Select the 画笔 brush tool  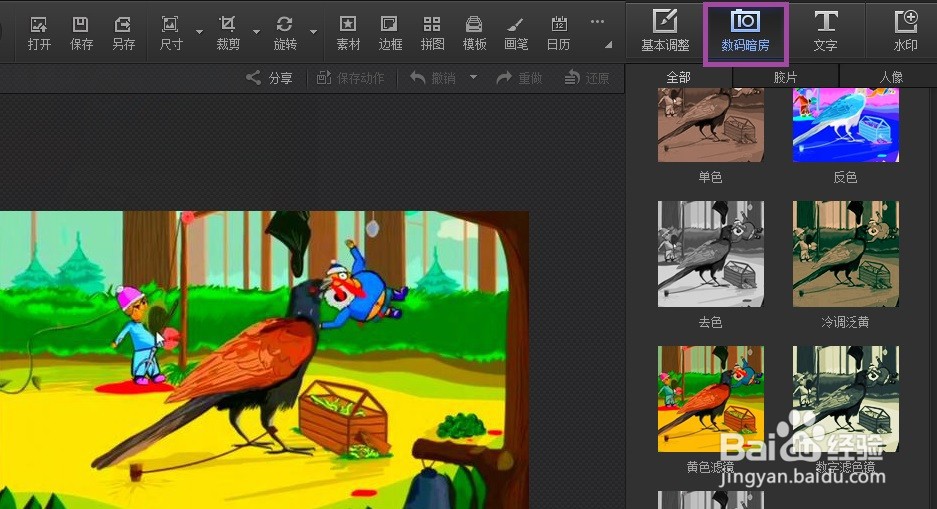click(516, 33)
